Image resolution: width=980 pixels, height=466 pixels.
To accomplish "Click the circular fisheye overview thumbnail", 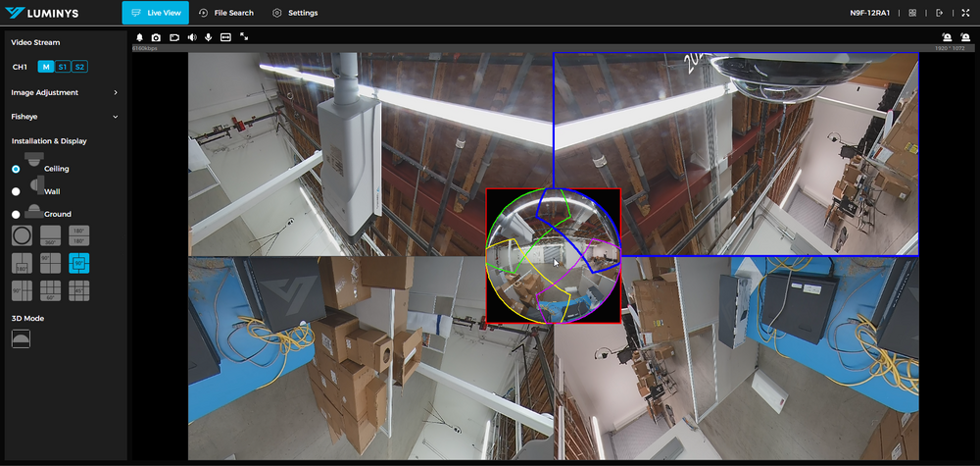I will 554,256.
